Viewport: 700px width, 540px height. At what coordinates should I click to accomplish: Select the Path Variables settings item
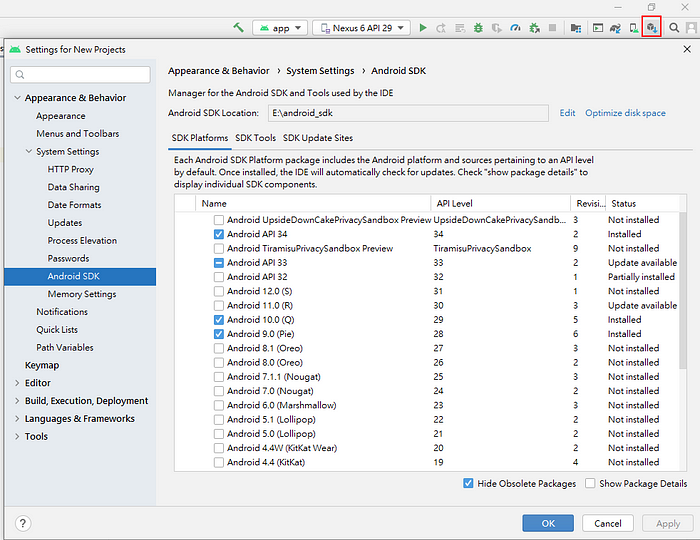coord(65,347)
